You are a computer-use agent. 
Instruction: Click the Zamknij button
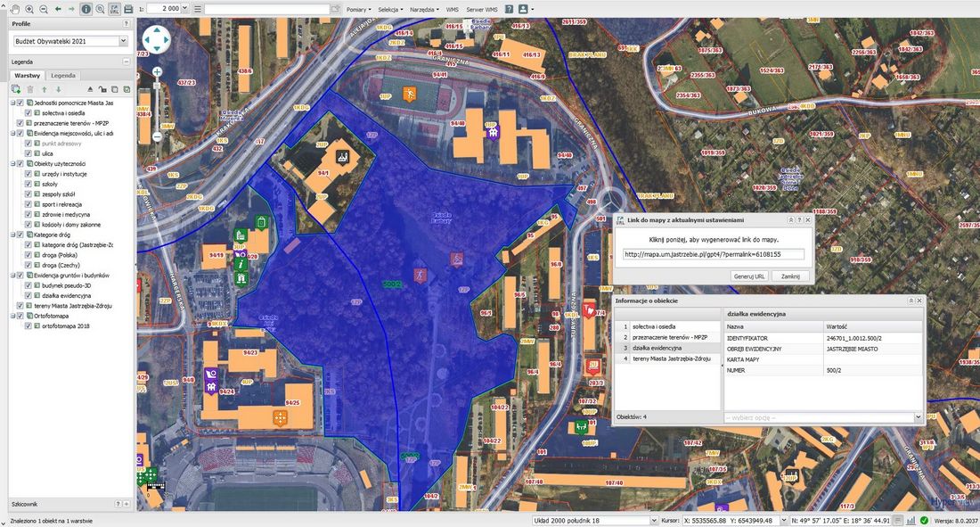(x=789, y=276)
